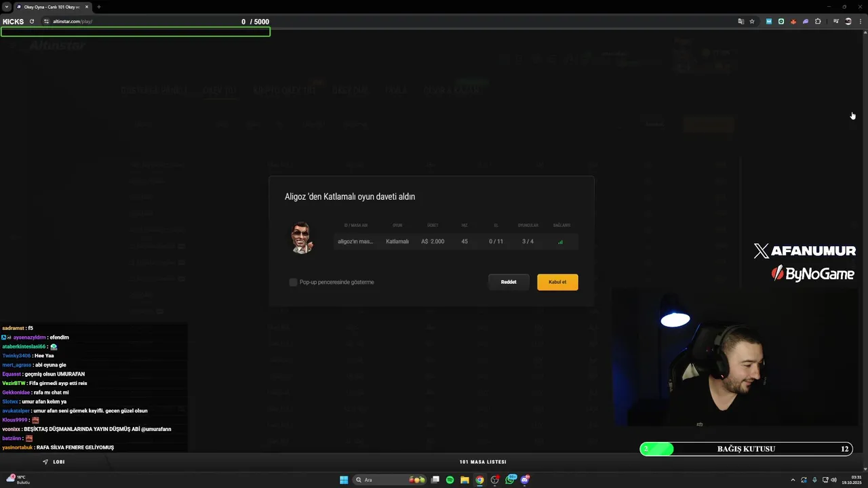
Task: Close the Okey Oyna browser tab
Action: coord(87,7)
